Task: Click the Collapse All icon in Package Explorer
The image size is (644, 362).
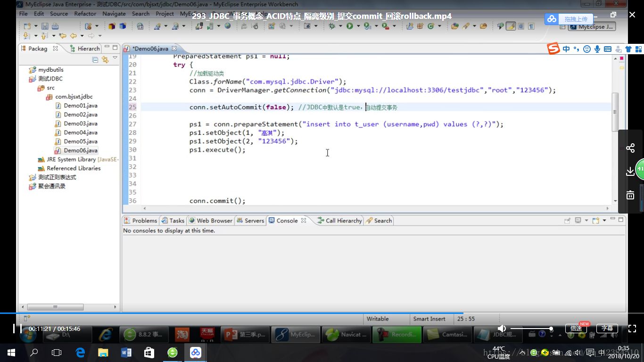Action: tap(95, 60)
